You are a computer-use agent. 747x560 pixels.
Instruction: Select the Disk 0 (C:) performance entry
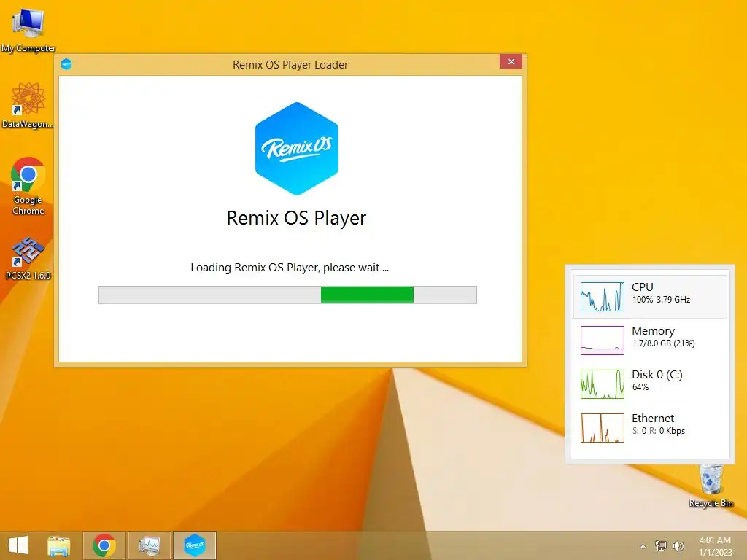pos(650,384)
